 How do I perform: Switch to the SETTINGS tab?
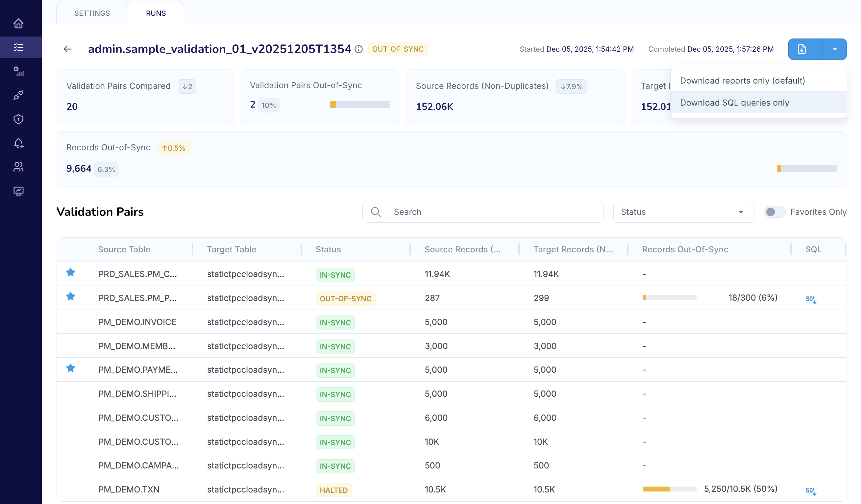(92, 13)
